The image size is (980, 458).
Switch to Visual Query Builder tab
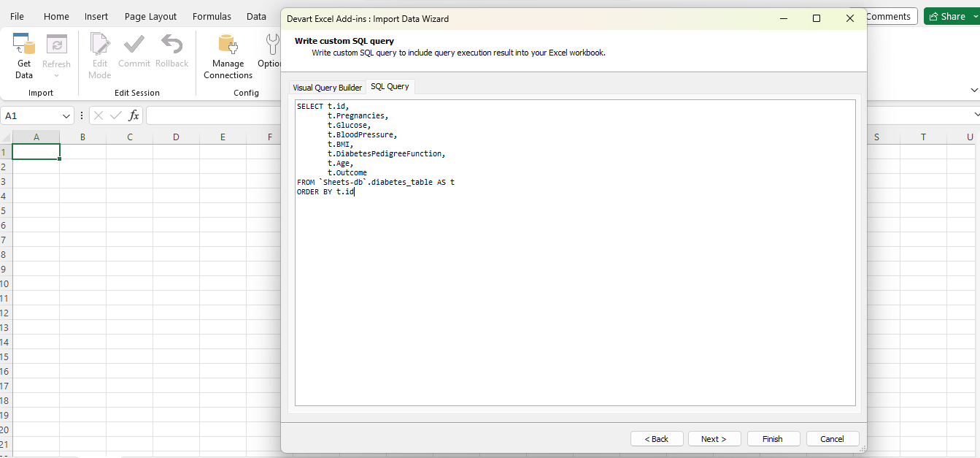[x=327, y=88]
